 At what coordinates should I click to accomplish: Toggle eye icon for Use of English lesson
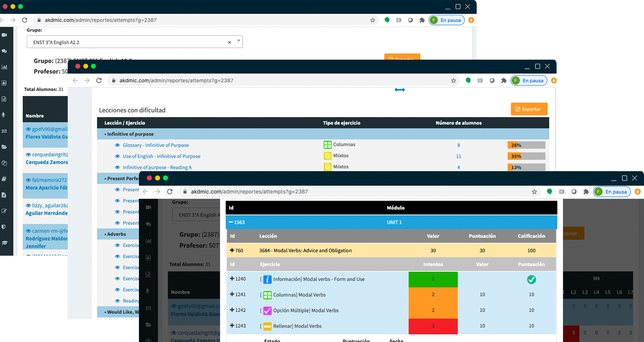click(x=117, y=156)
